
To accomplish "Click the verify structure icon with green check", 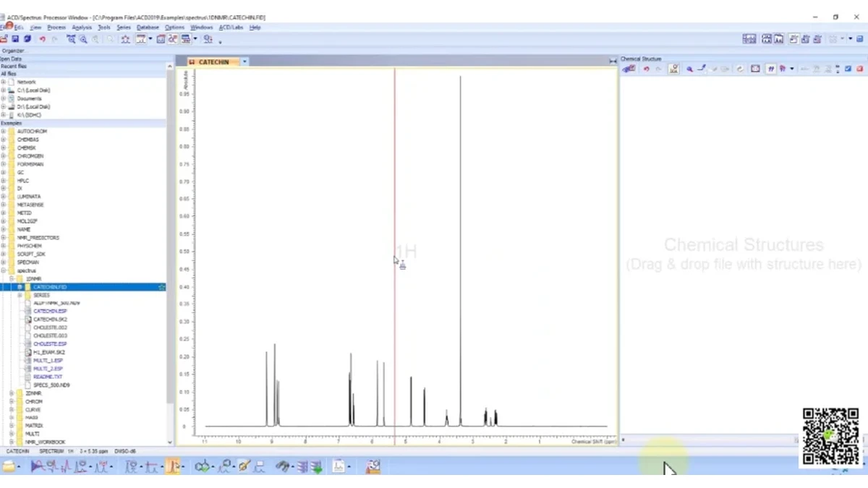I will pos(202,467).
